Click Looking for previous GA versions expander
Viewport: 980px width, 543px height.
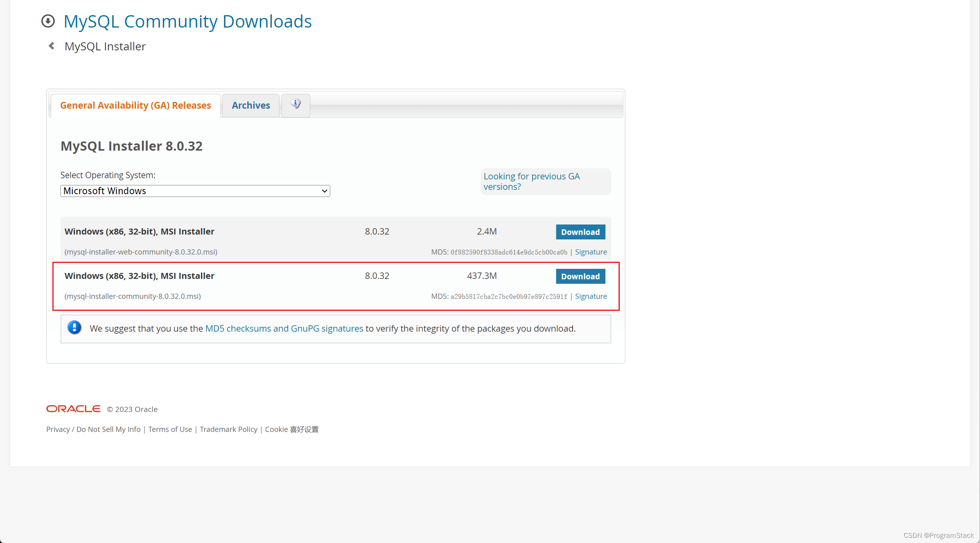(x=532, y=181)
